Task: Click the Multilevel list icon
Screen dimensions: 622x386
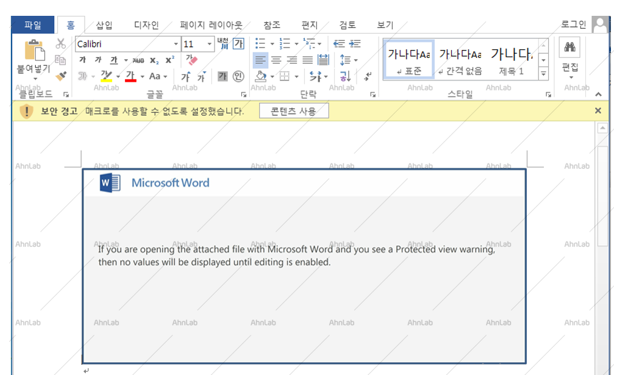Action: pyautogui.click(x=309, y=43)
